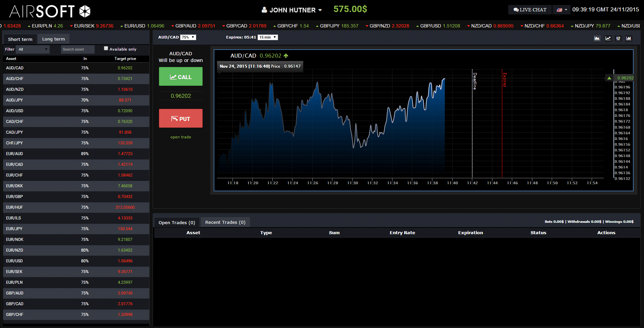The image size is (644, 328).
Task: Click the open trade link
Action: (180, 137)
